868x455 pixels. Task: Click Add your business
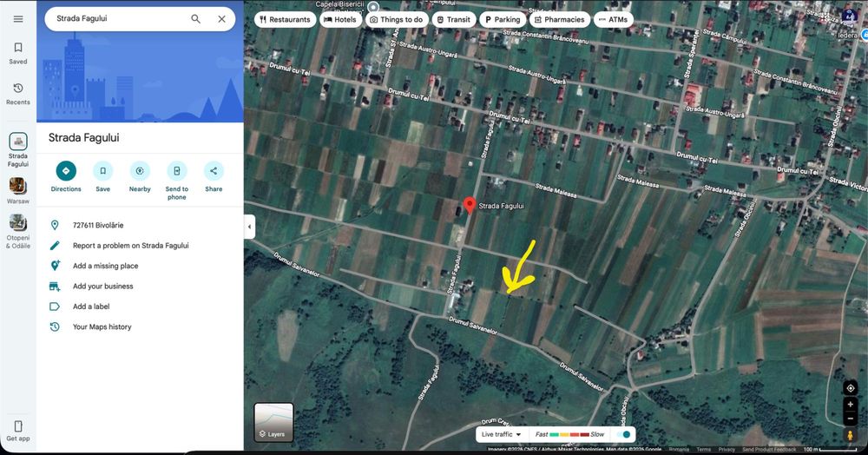pyautogui.click(x=140, y=287)
